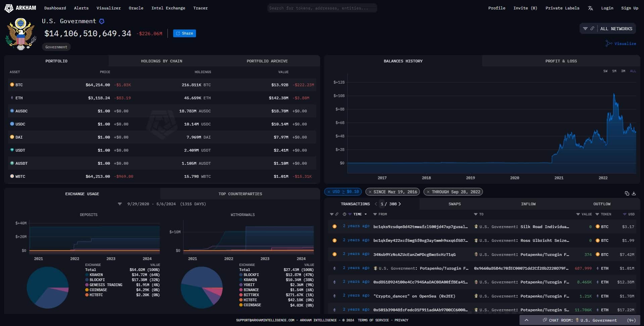Focus the search tokens, addresses, entities field
The image size is (644, 326).
322,8
